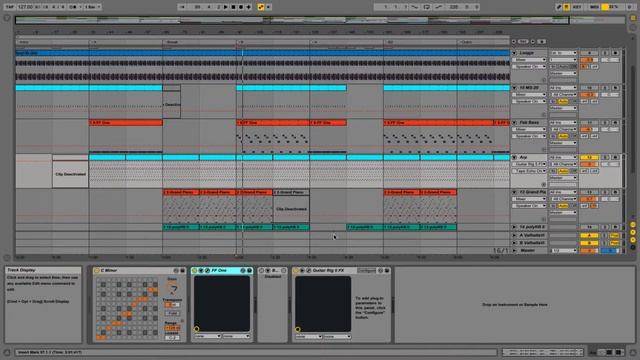Select the red FF One clip in the first section

click(x=126, y=122)
